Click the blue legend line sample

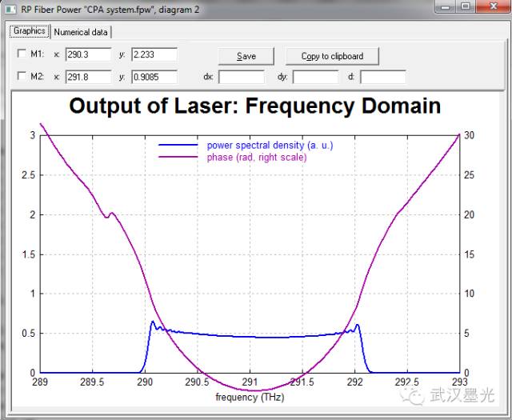coord(178,145)
